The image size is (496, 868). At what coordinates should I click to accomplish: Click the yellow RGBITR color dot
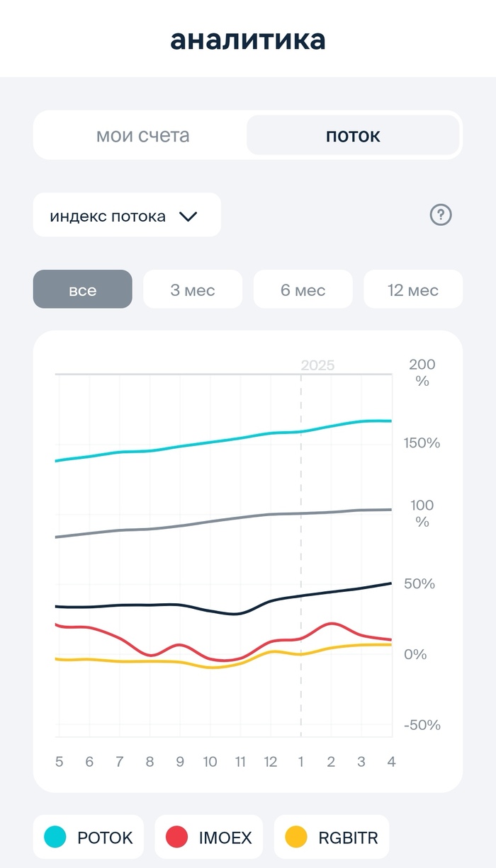tap(295, 838)
